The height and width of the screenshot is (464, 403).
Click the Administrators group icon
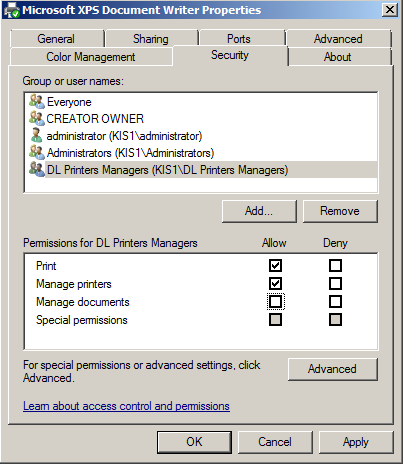coord(37,152)
